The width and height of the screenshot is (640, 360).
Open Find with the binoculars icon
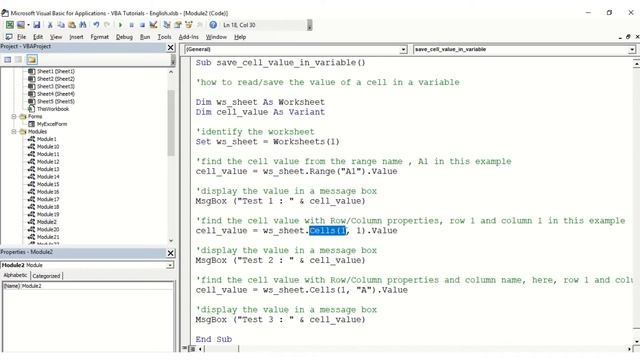pyautogui.click(x=83, y=25)
